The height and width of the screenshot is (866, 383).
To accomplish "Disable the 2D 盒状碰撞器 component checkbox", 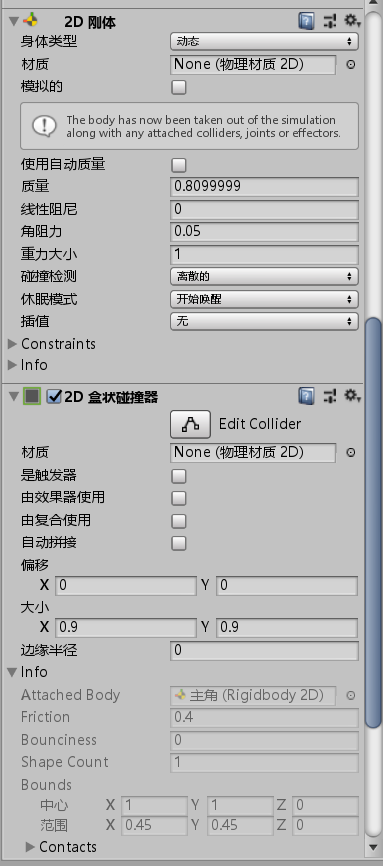I will (x=54, y=397).
